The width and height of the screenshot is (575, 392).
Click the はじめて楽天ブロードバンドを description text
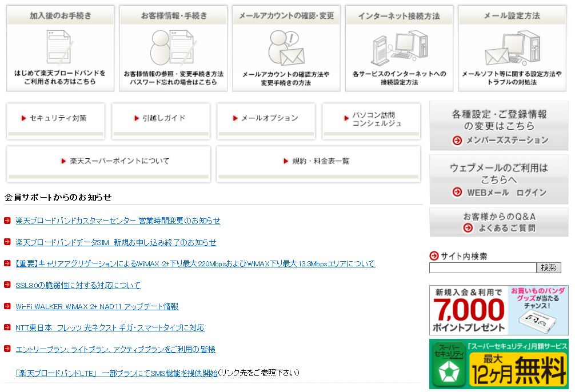pos(60,77)
